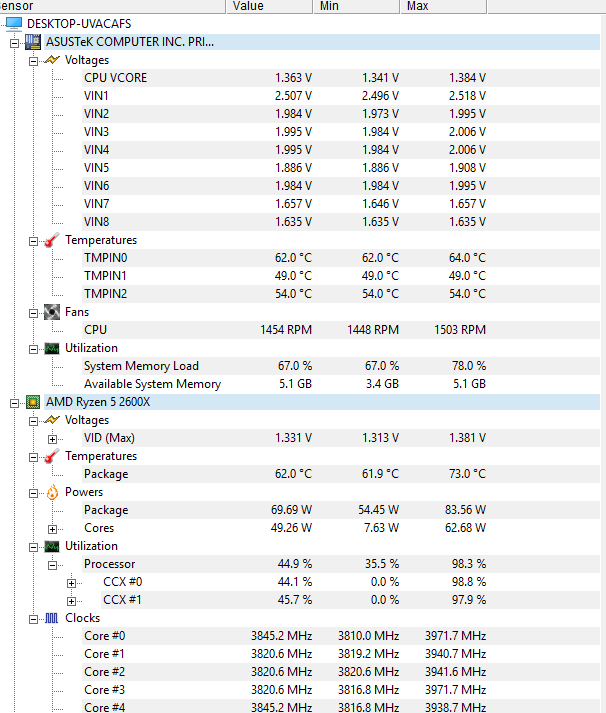
Task: Select the CPU fan row
Action: tap(341, 330)
